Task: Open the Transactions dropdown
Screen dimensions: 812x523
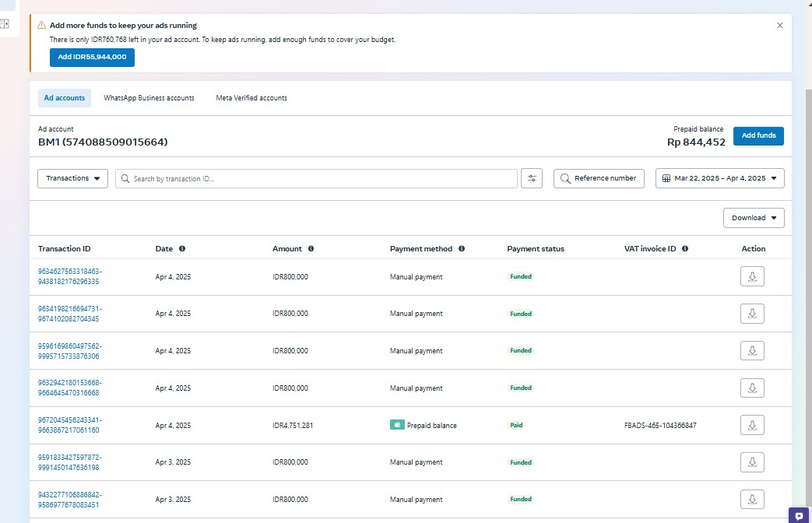Action: (x=72, y=178)
